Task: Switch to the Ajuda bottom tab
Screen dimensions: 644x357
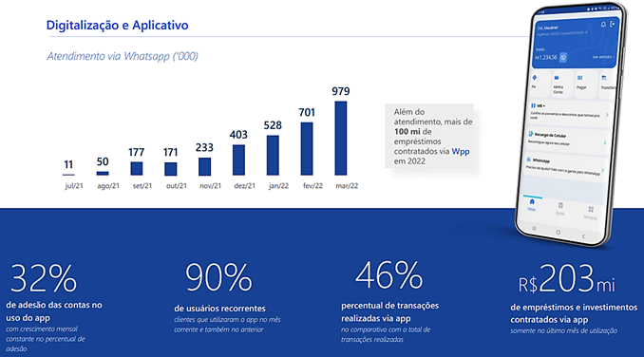Action: click(560, 209)
